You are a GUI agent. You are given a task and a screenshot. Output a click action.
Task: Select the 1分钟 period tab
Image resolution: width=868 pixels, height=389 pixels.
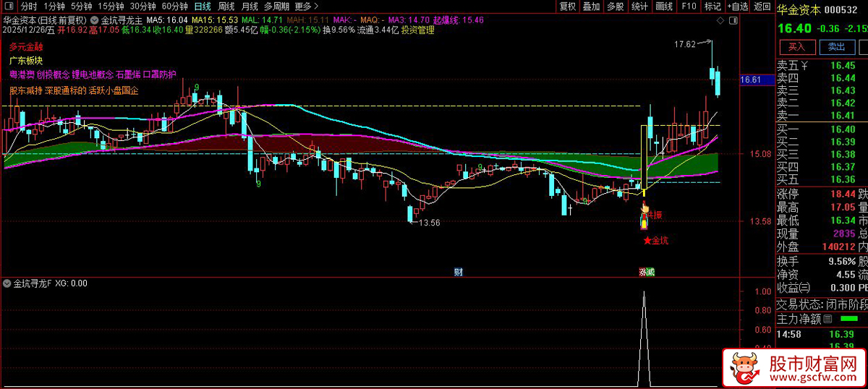pos(54,7)
